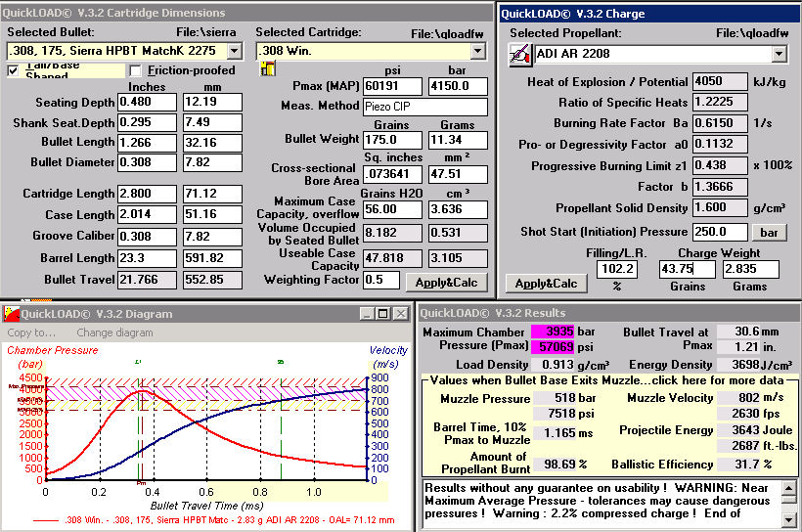Image resolution: width=802 pixels, height=532 pixels.
Task: Maximize the Diagram window
Action: click(x=382, y=314)
